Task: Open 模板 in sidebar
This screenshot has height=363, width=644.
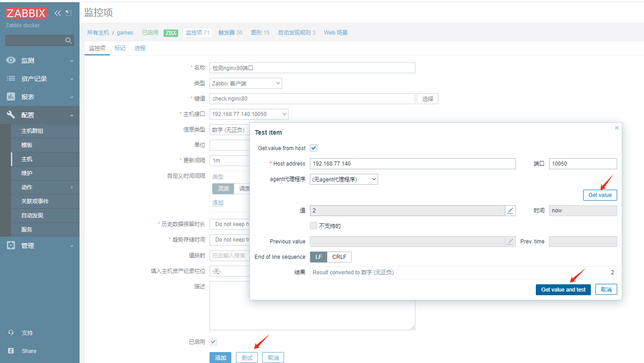Action: coord(45,145)
